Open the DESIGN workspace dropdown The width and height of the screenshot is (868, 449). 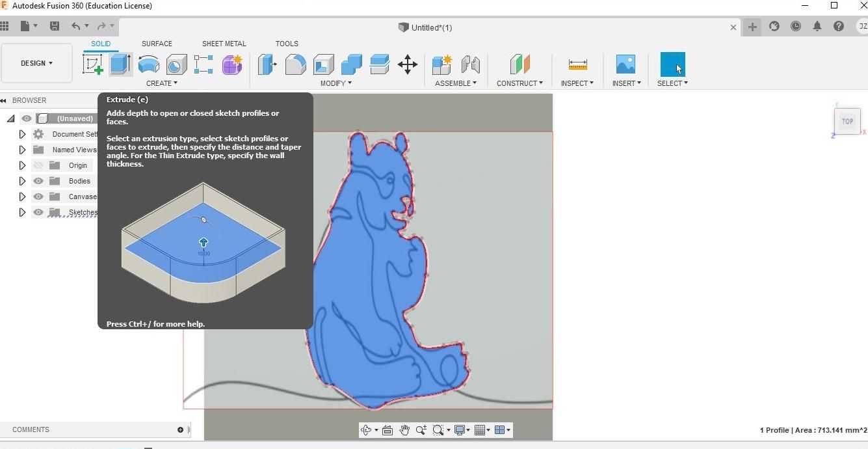36,63
